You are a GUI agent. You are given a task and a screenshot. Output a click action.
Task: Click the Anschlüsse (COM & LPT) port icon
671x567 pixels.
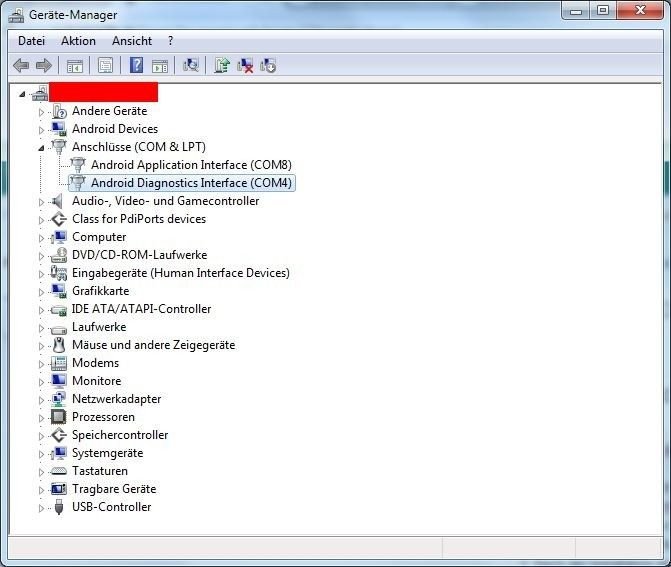click(x=59, y=147)
